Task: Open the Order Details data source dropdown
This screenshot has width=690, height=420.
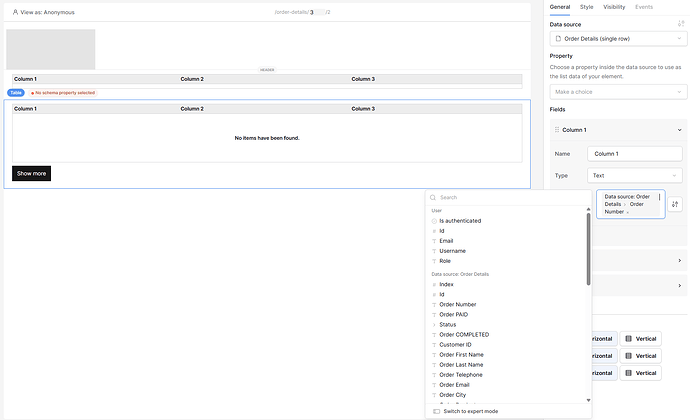Action: pos(618,39)
